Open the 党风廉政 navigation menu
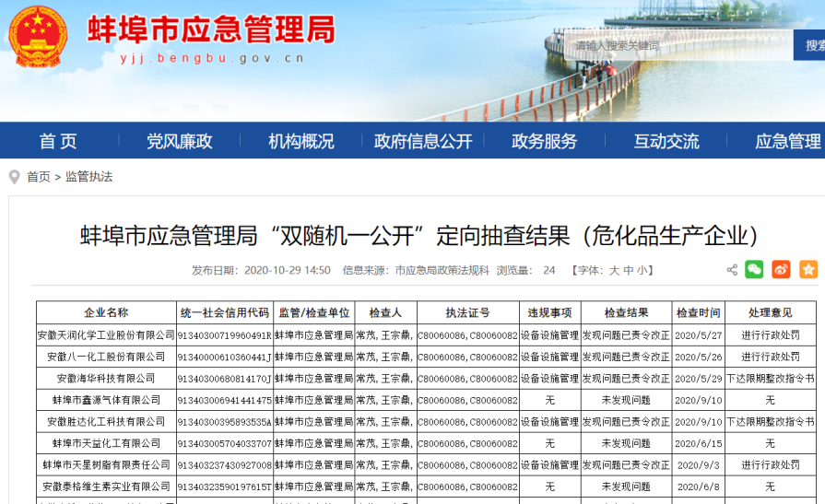Screen dimensions: 825x504 [180, 141]
